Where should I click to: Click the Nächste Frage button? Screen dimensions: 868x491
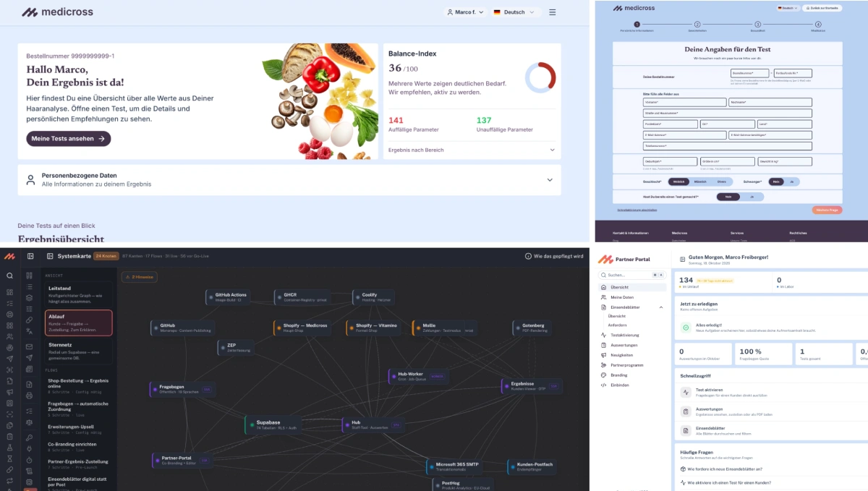(827, 210)
